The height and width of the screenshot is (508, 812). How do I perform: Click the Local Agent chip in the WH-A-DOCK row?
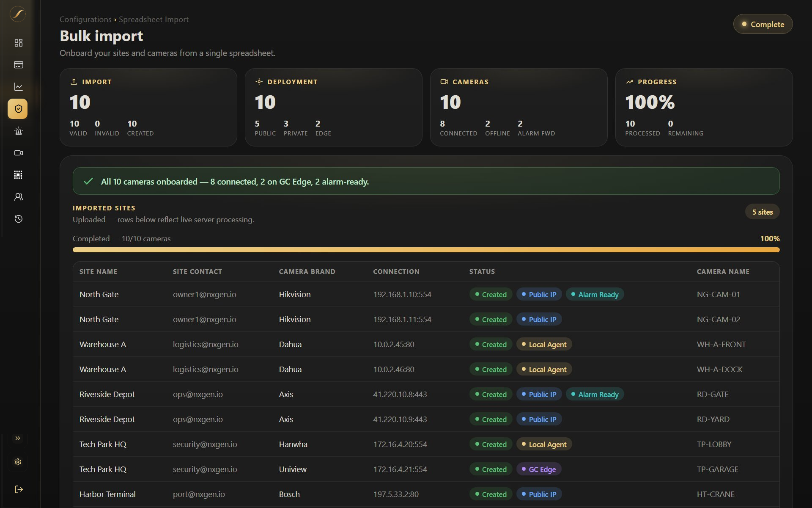[544, 369]
